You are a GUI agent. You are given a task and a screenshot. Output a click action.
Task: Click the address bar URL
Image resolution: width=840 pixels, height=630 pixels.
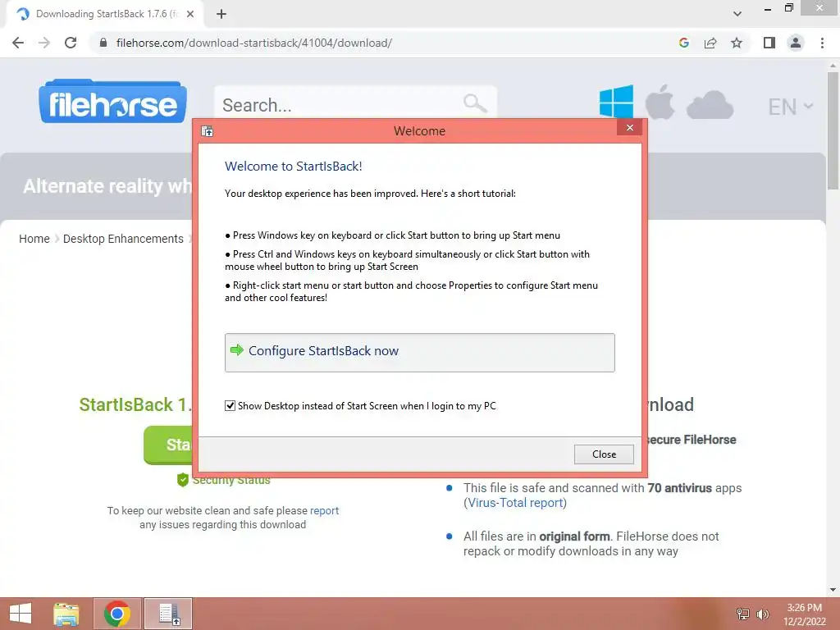tap(254, 43)
